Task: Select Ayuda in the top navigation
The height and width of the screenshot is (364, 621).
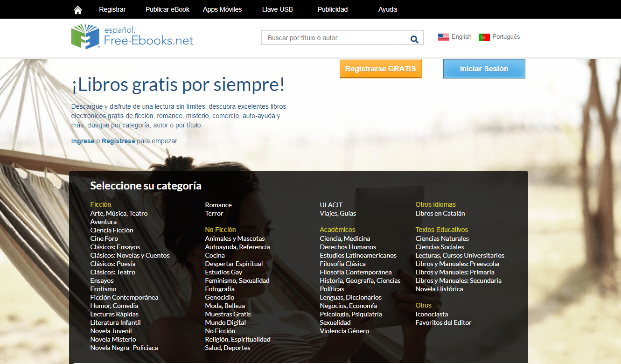Action: point(387,9)
